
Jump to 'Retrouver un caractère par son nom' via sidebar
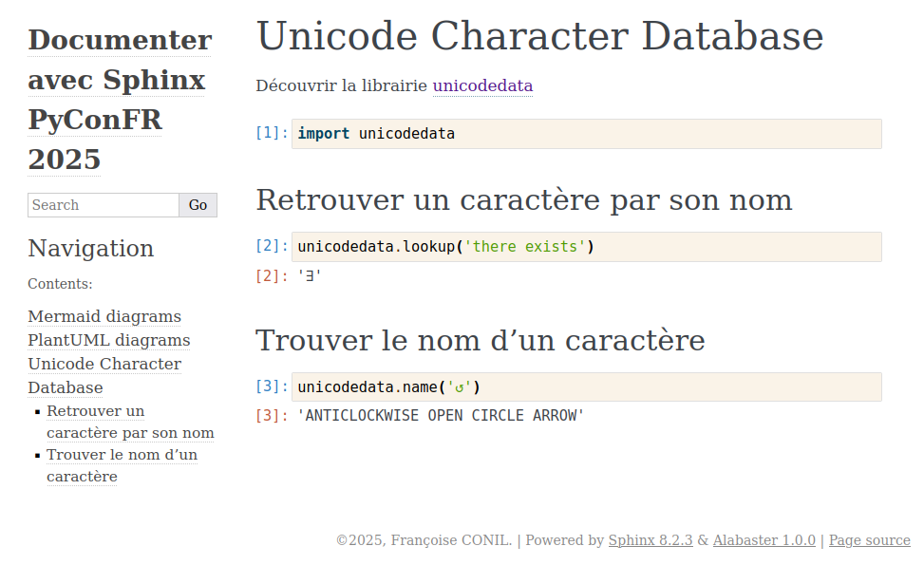tap(130, 423)
